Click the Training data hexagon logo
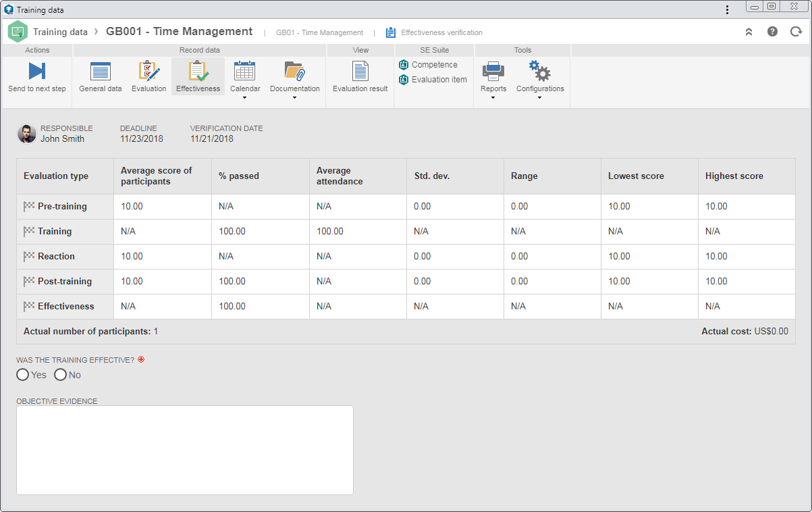 tap(18, 31)
